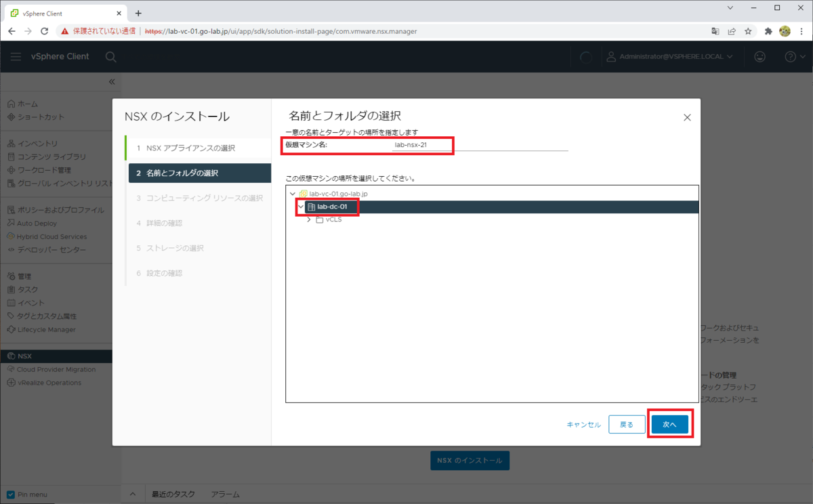Open コンテンツ ライブラリ in sidebar
This screenshot has height=504, width=813.
(47, 157)
